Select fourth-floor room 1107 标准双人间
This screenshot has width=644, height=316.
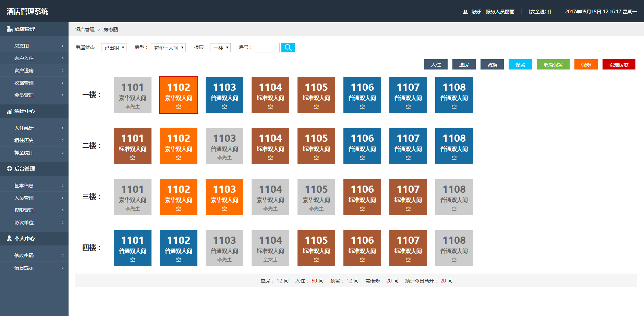click(408, 248)
